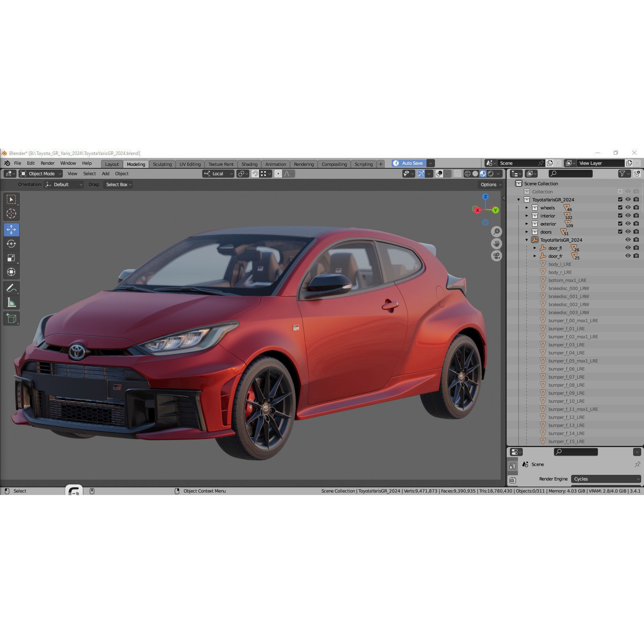Uncheck the wheels collection checkbox
The width and height of the screenshot is (644, 644).
click(x=620, y=207)
